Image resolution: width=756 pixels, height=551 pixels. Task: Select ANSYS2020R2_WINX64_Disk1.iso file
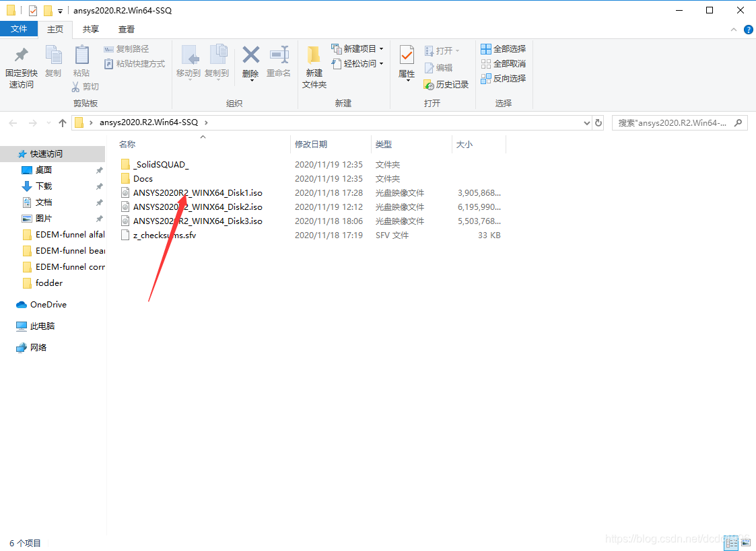(x=197, y=192)
